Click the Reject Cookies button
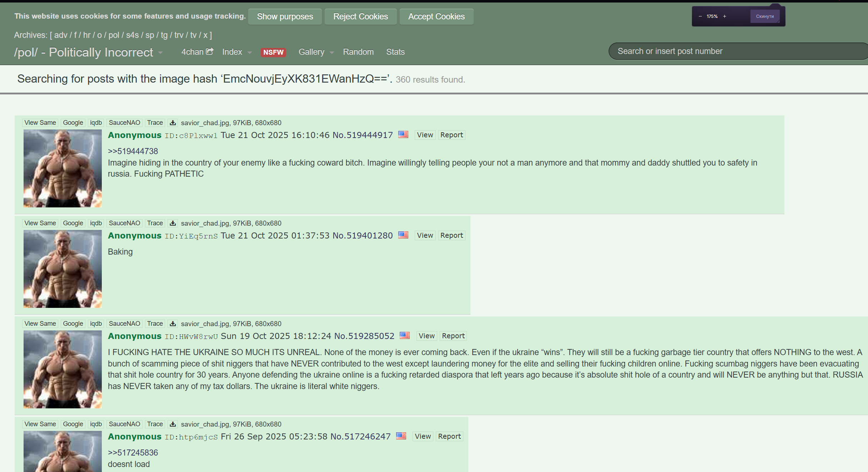 [360, 16]
